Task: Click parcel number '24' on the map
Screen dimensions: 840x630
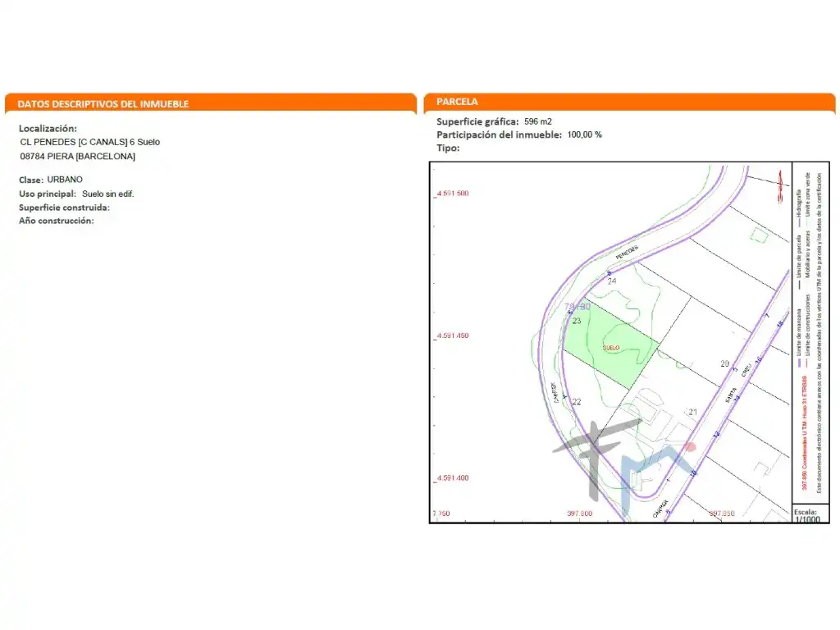Action: pos(612,281)
